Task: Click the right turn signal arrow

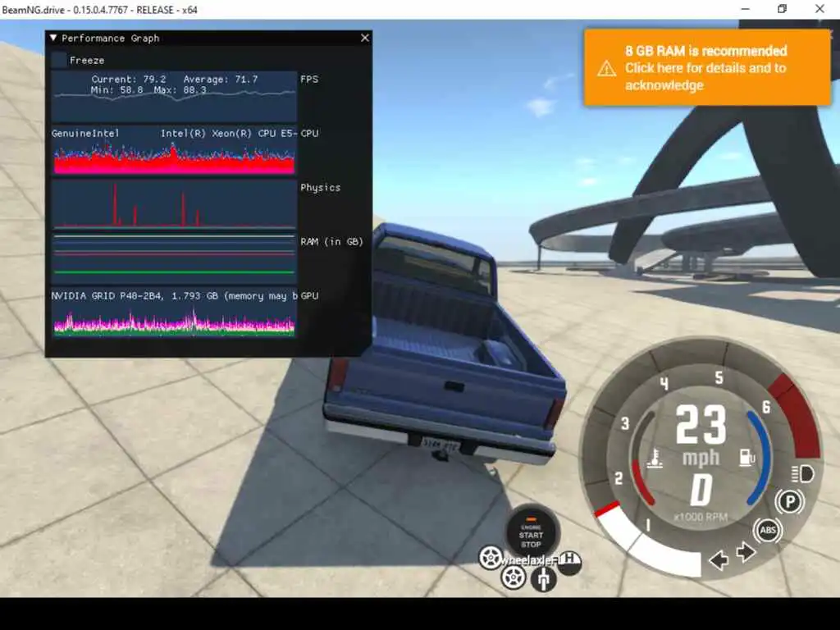Action: (746, 552)
